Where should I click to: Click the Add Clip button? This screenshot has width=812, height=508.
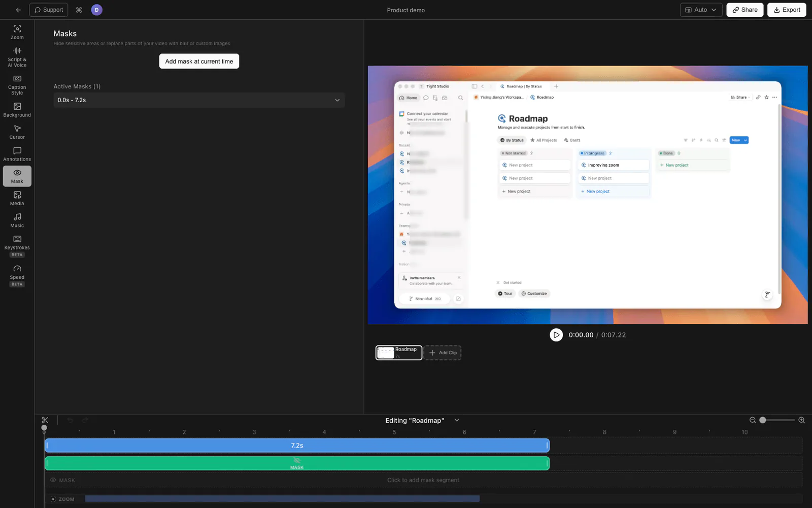coord(443,353)
